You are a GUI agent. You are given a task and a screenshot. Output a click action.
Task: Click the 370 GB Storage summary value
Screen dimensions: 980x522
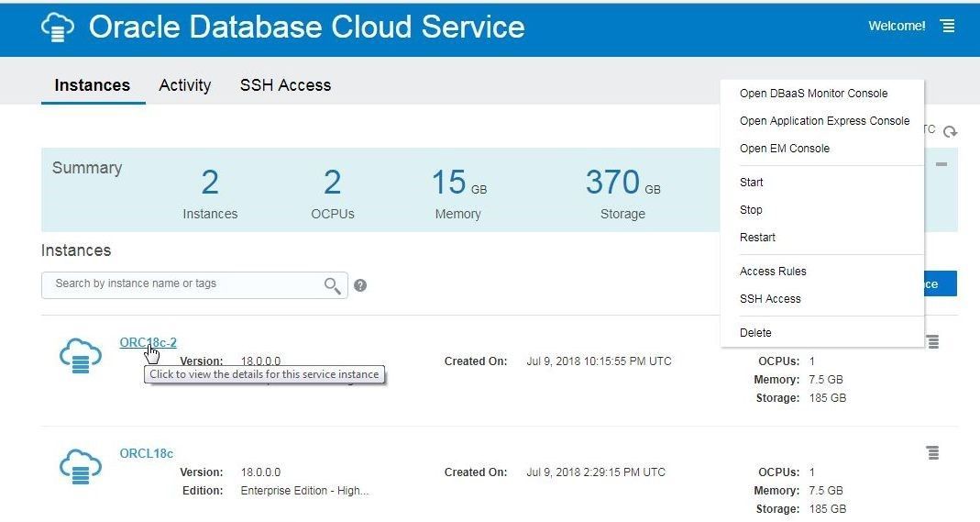622,183
